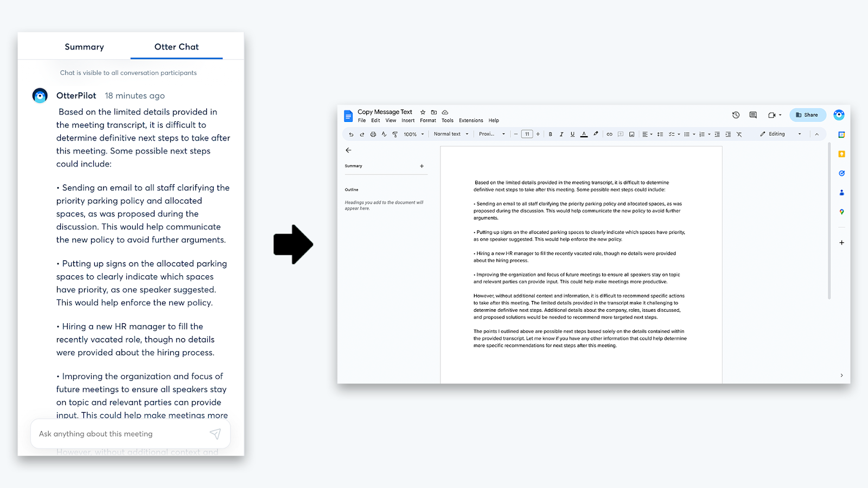Open the comments history panel

coord(753,115)
